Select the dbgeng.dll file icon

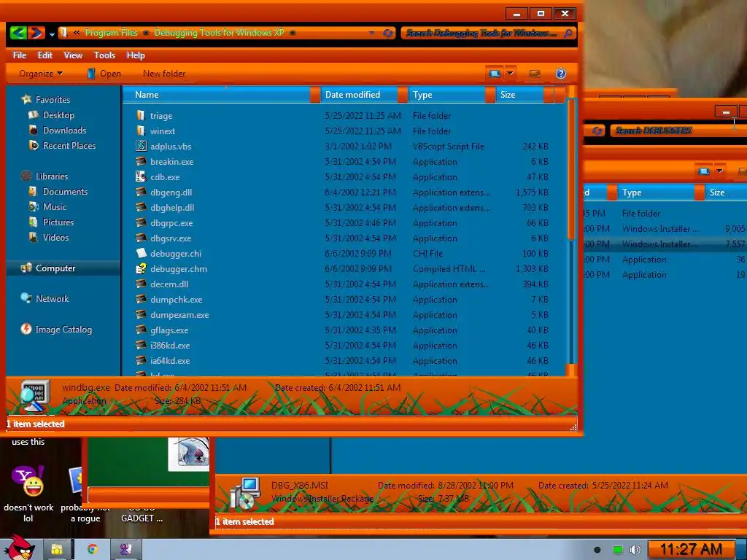click(x=141, y=192)
